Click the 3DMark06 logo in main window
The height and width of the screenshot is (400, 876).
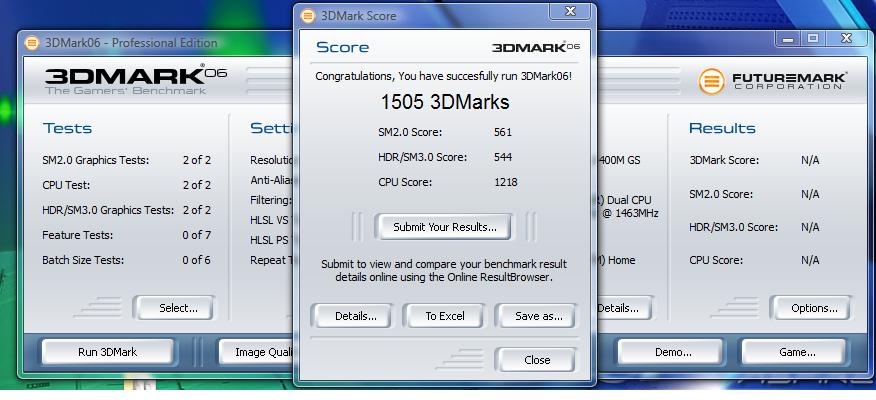[x=135, y=80]
